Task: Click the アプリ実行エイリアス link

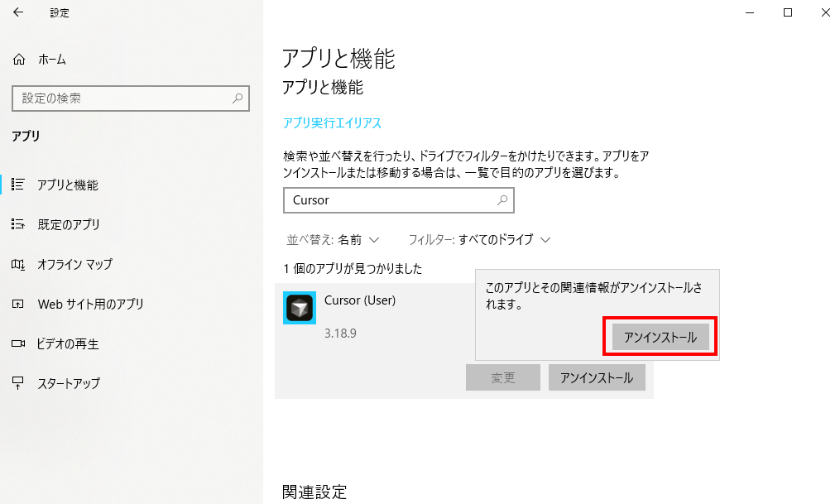Action: 332,122
